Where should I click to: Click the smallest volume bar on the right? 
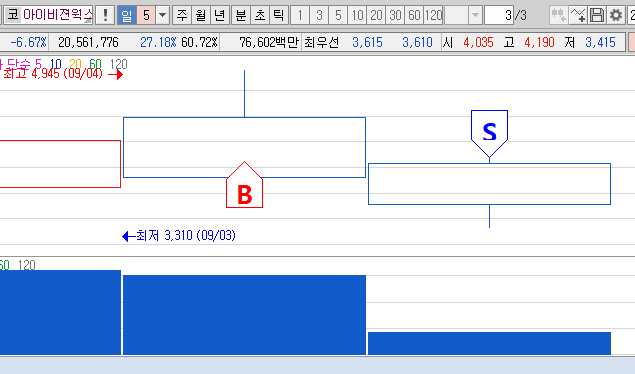click(x=490, y=343)
